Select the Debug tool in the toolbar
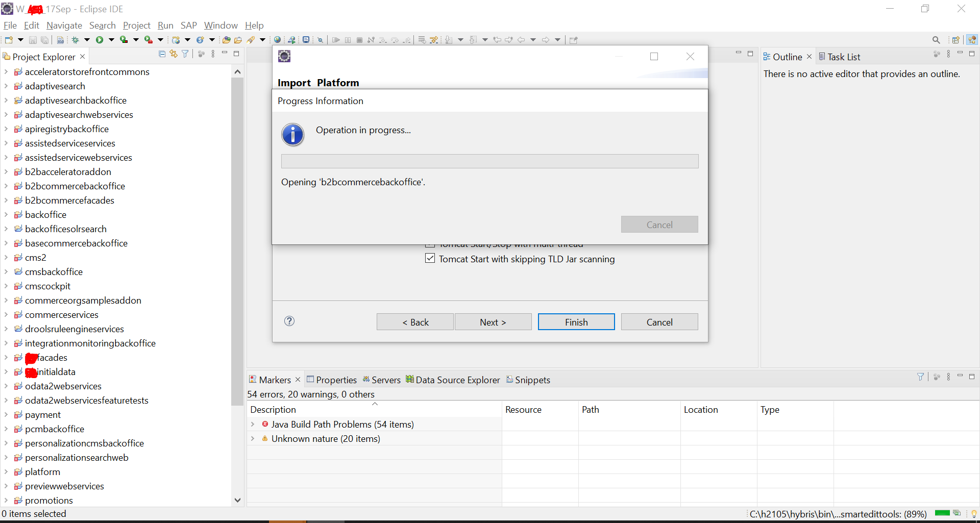The image size is (980, 523). click(75, 39)
